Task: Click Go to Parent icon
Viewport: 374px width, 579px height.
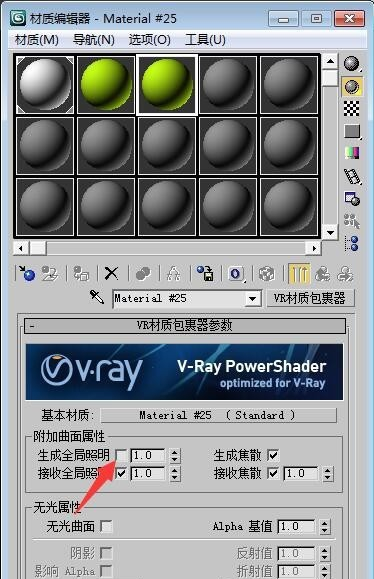Action: (x=322, y=274)
